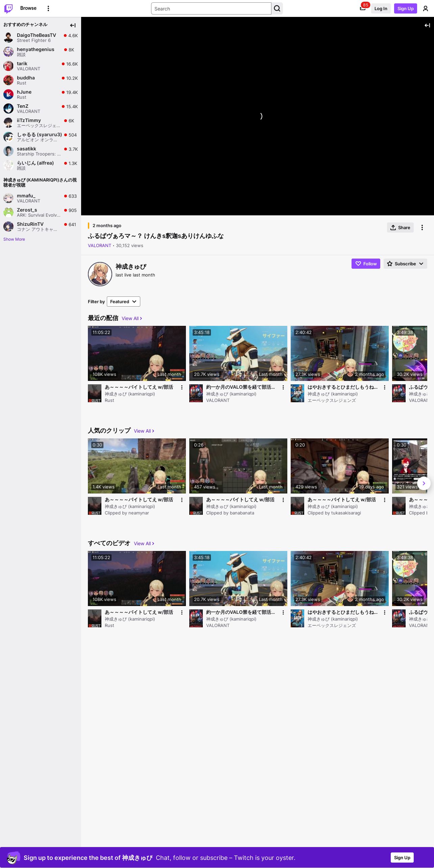Open Apex game box art under recent broadcasts
Image resolution: width=434 pixels, height=868 pixels.
click(297, 393)
